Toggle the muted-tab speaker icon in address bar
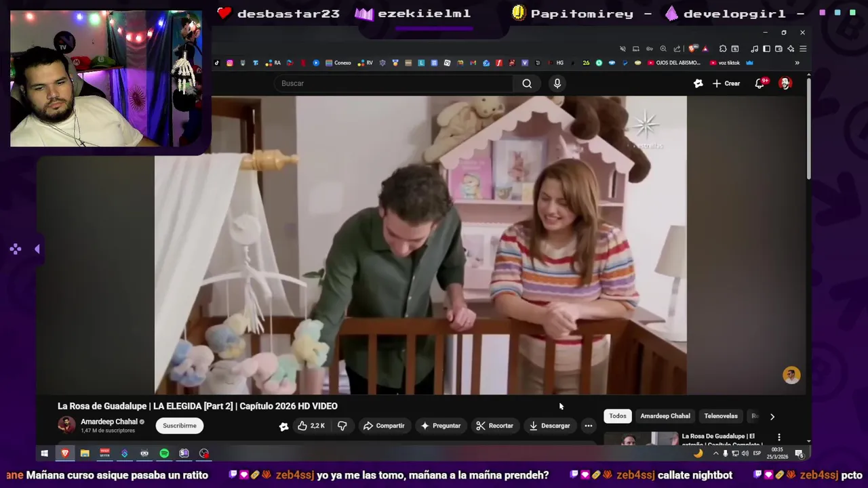The image size is (868, 488). tap(623, 49)
